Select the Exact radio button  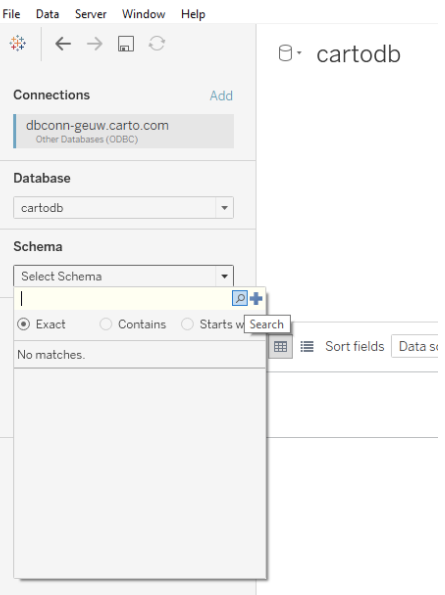coord(24,324)
